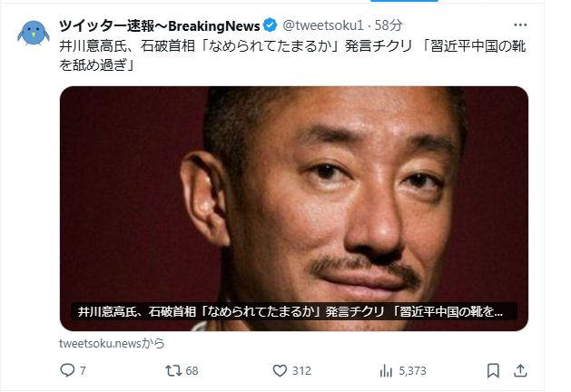Screen dimensions: 571x392
Task: Click the 68 reposts count
Action: (x=192, y=371)
